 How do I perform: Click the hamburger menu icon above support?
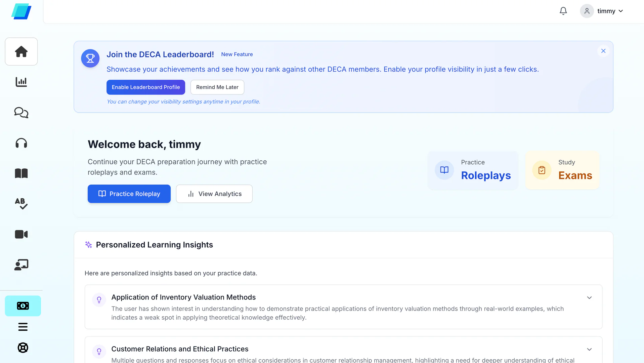[x=23, y=327]
